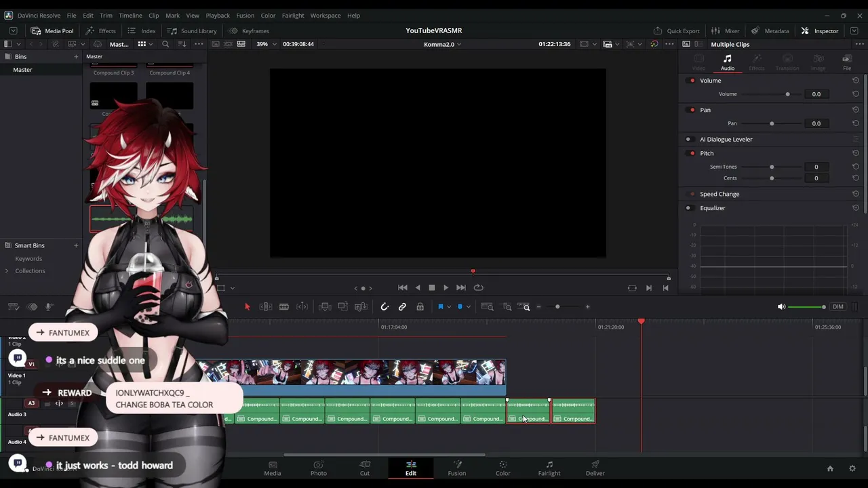Open the Effects panel from the top toolbar
Screen dimensions: 868x488
(100, 31)
